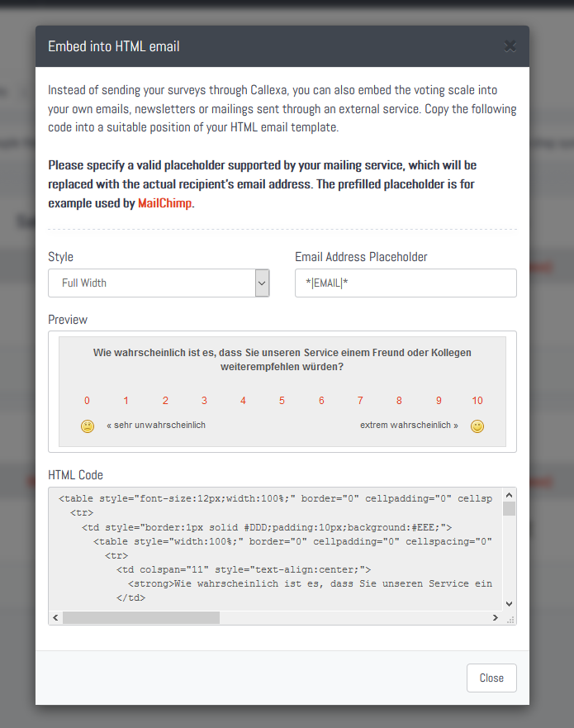Click the HTML code scroll down arrow
The width and height of the screenshot is (574, 728).
pos(509,603)
